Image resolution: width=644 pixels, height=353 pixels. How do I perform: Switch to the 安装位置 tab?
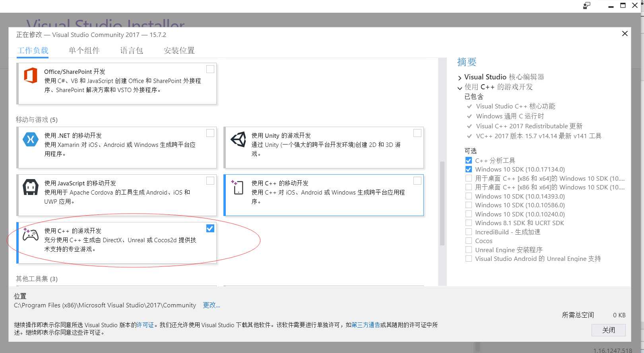pyautogui.click(x=179, y=50)
